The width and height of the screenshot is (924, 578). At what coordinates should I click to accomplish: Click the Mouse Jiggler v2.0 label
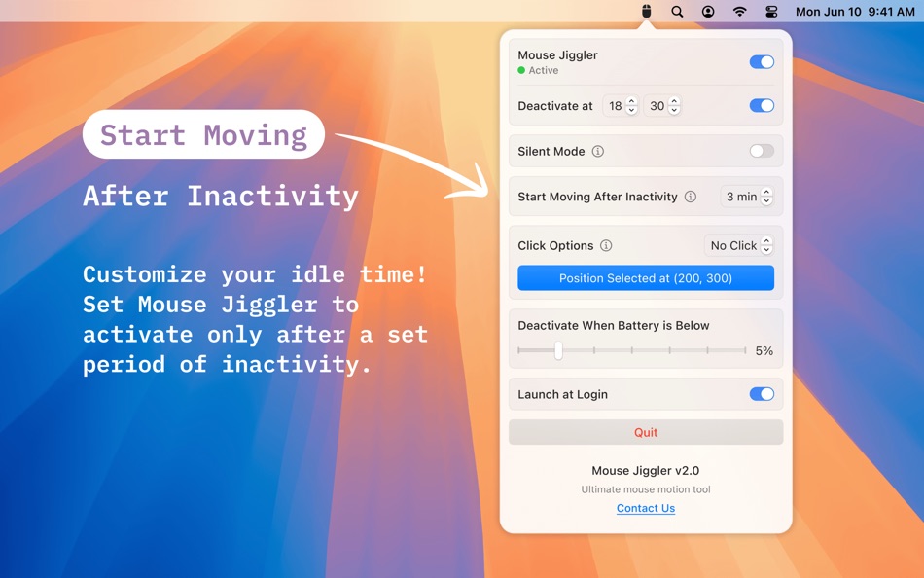point(646,471)
